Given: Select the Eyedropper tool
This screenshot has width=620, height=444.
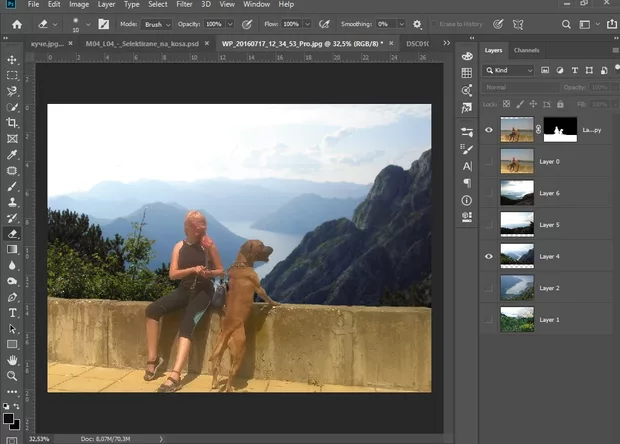Looking at the screenshot, I should click(12, 155).
